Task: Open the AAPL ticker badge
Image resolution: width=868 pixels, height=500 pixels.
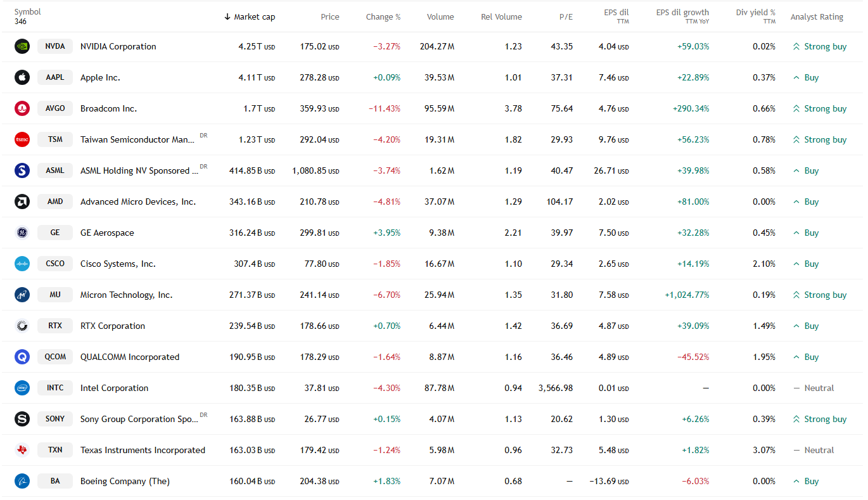Action: [x=55, y=77]
